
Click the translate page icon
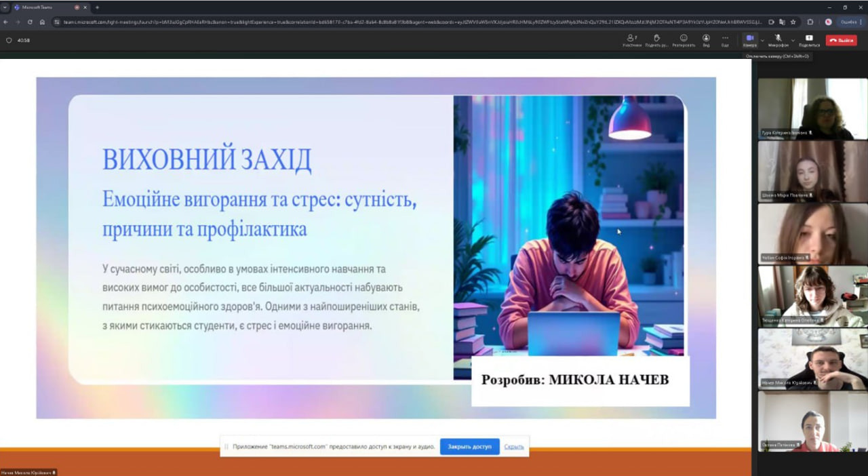[x=783, y=22]
